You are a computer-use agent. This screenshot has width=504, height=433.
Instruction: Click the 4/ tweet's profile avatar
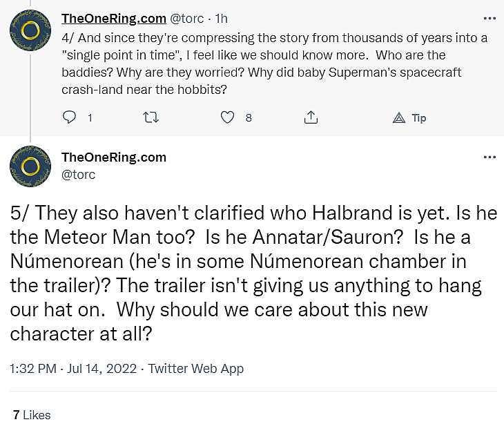(29, 30)
